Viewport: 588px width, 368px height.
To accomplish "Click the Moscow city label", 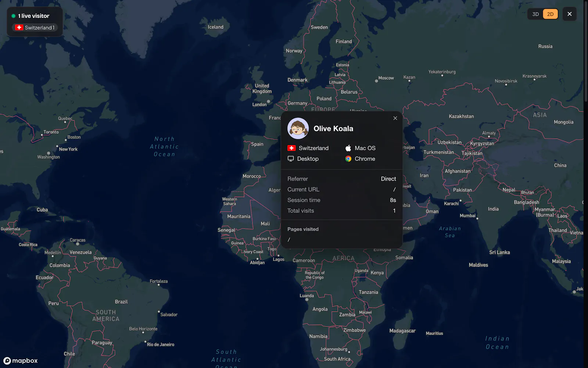I will click(386, 78).
